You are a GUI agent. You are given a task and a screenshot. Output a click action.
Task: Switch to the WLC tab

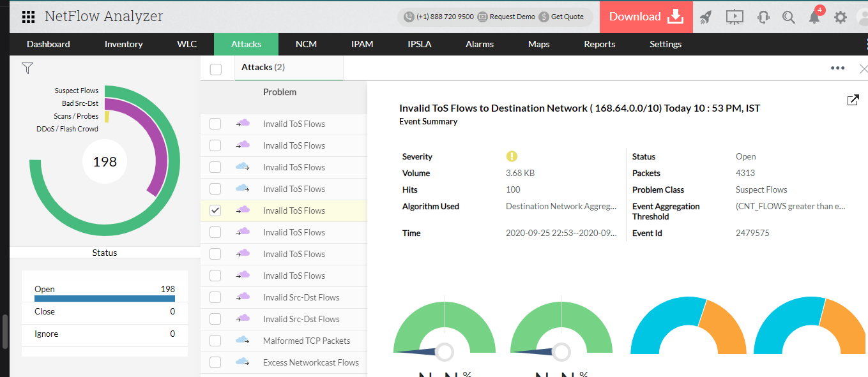pyautogui.click(x=187, y=44)
